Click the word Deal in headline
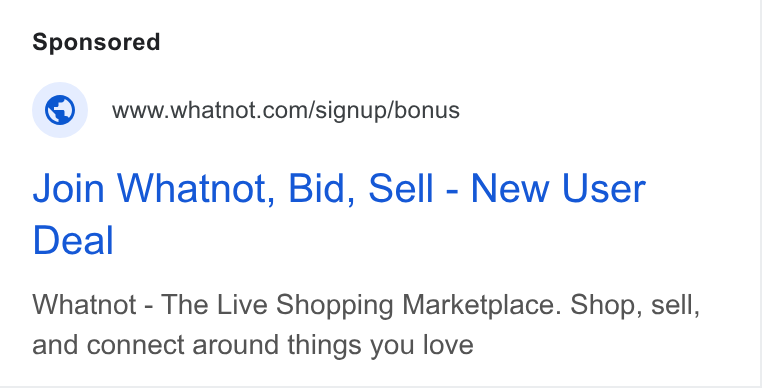Image resolution: width=762 pixels, height=388 pixels. (x=73, y=240)
